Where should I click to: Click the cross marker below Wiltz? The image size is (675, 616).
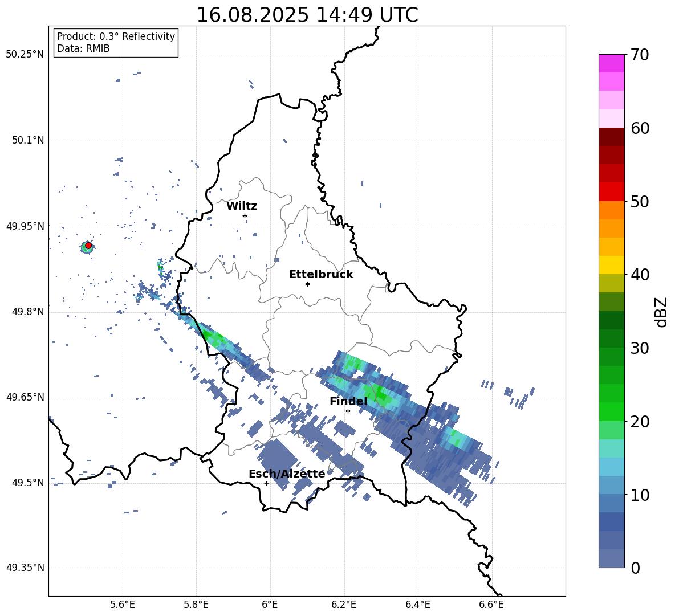click(245, 215)
